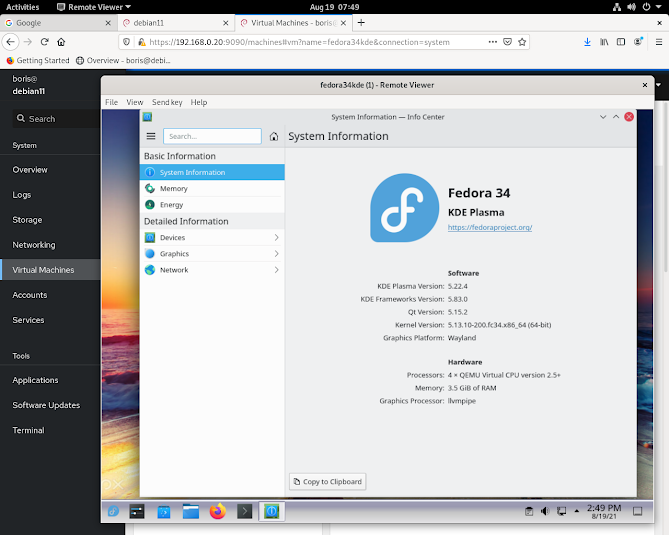This screenshot has height=535, width=669.
Task: Reload the Firefox page
Action: 44,42
